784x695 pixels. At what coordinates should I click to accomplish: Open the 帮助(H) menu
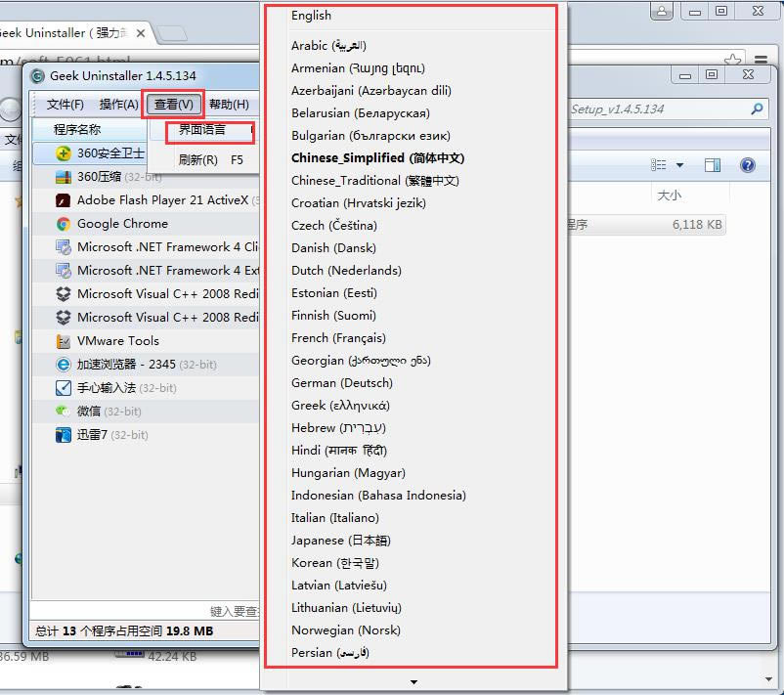tap(229, 104)
